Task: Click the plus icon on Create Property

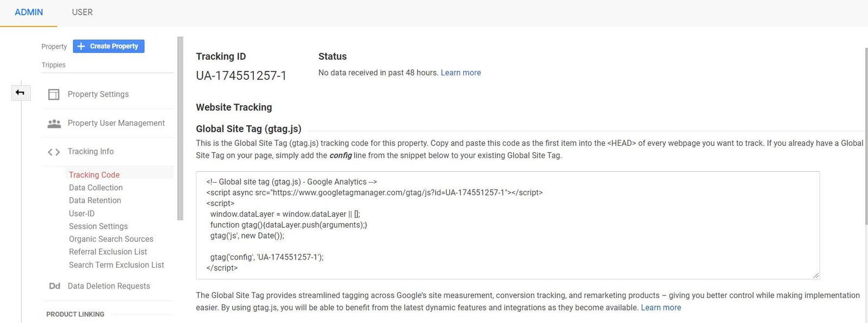Action: [x=81, y=47]
